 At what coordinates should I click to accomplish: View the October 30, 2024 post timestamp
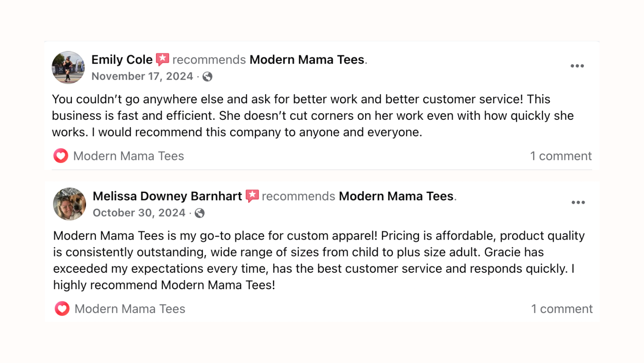pos(139,213)
